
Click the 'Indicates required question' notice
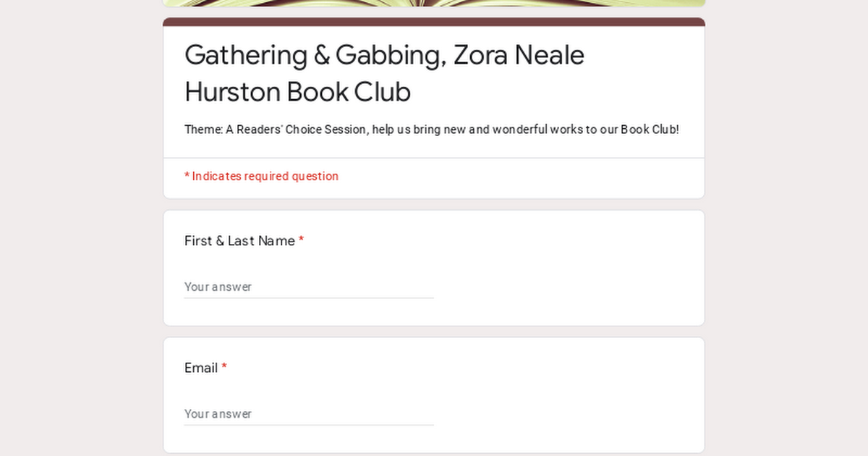click(x=261, y=176)
